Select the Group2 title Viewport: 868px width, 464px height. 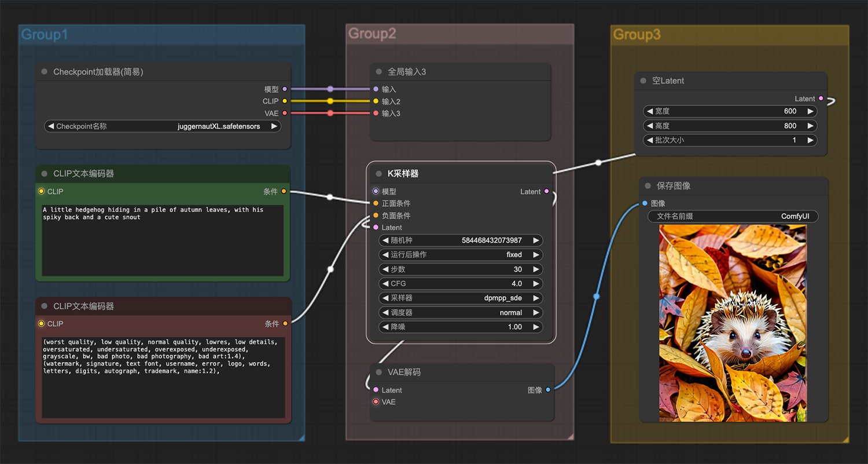pos(372,34)
